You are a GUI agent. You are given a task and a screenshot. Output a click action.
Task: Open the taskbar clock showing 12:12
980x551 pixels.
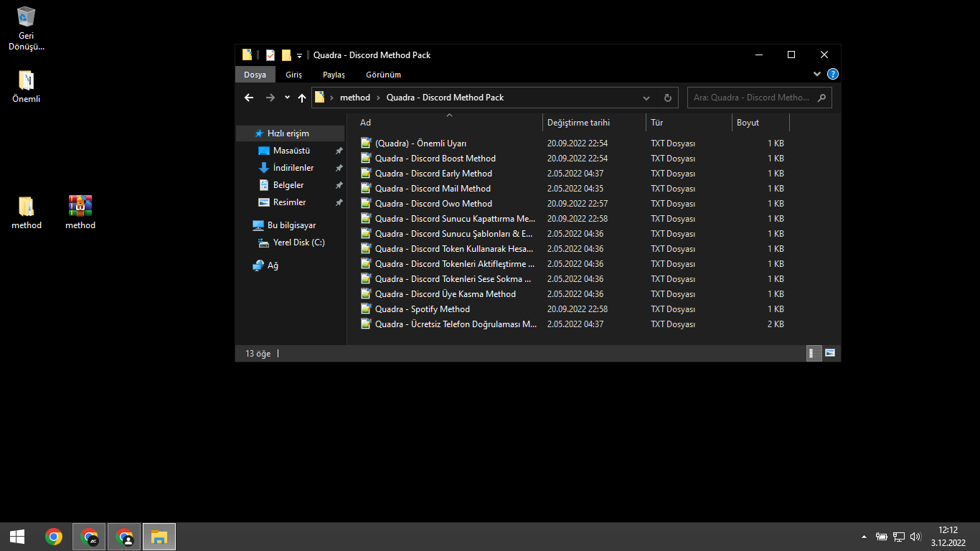click(x=948, y=537)
